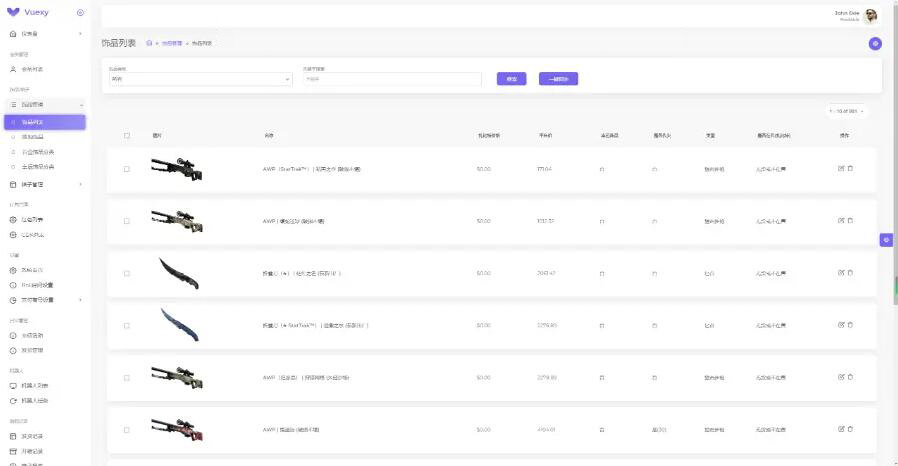Screen dimensions: 898x466
Task: Click the round purple settings button below avatar
Action: 875,44
